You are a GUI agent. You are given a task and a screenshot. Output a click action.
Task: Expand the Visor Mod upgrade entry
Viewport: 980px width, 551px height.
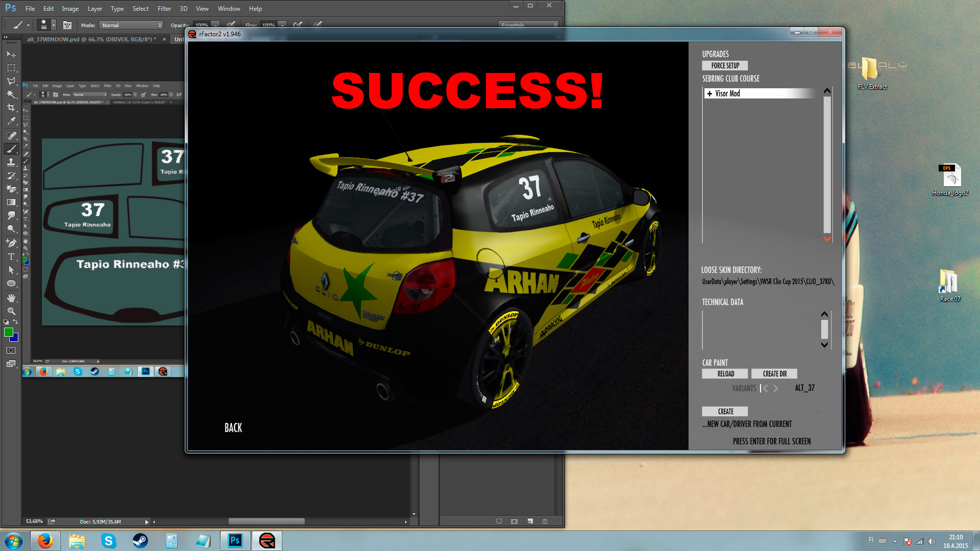point(709,94)
